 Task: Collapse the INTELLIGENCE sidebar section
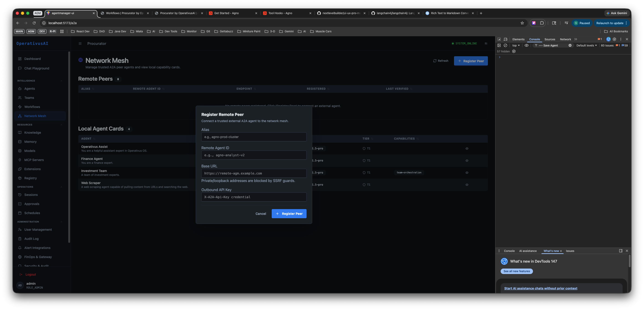coord(61,81)
